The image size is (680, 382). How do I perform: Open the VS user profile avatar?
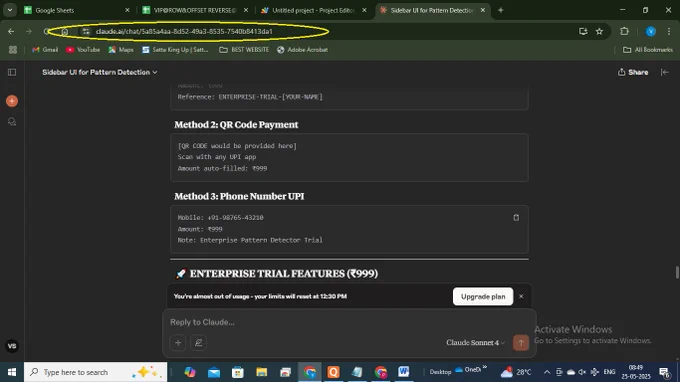point(12,346)
